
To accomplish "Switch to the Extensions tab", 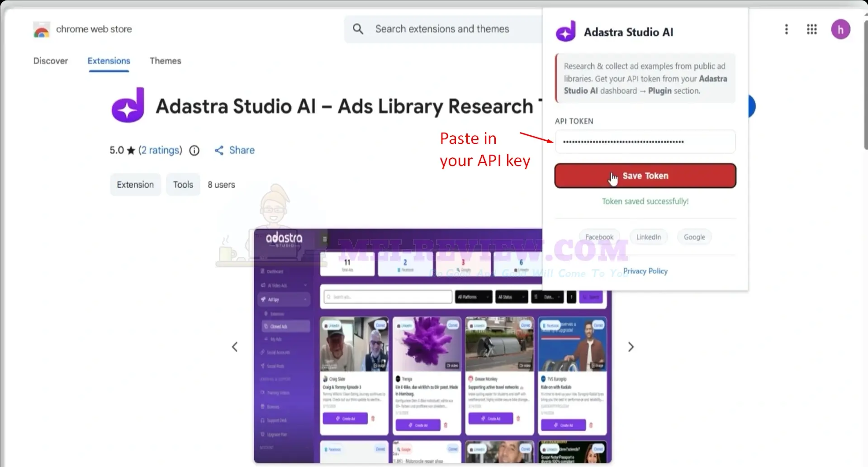I will click(109, 61).
